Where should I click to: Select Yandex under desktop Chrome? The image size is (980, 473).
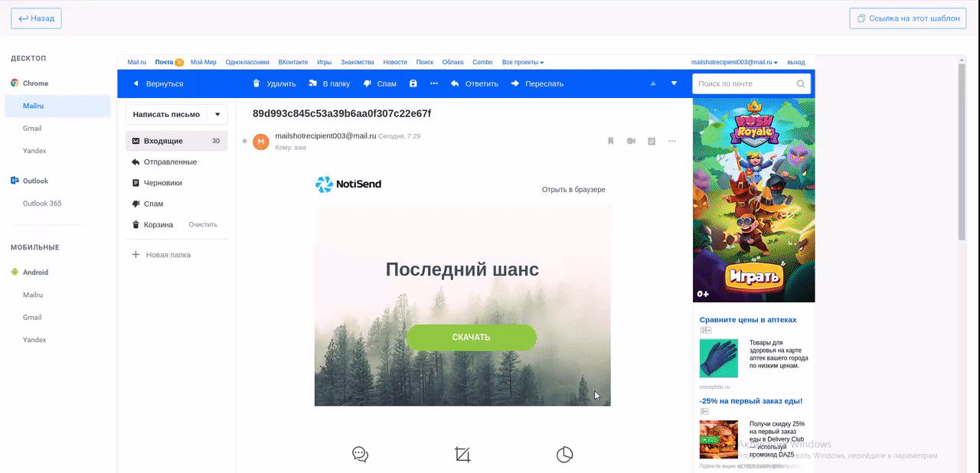coord(34,151)
